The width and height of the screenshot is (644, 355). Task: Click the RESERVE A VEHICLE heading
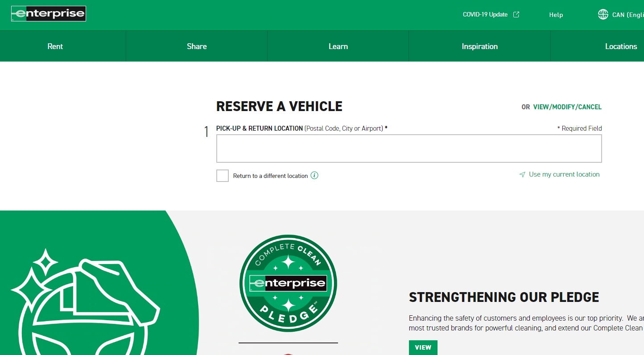[279, 106]
